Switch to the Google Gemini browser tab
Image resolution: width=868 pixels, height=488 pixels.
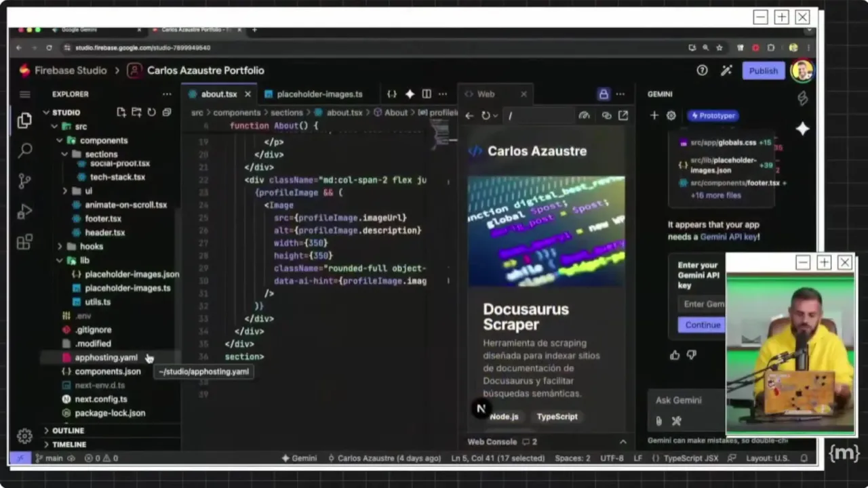(x=79, y=30)
